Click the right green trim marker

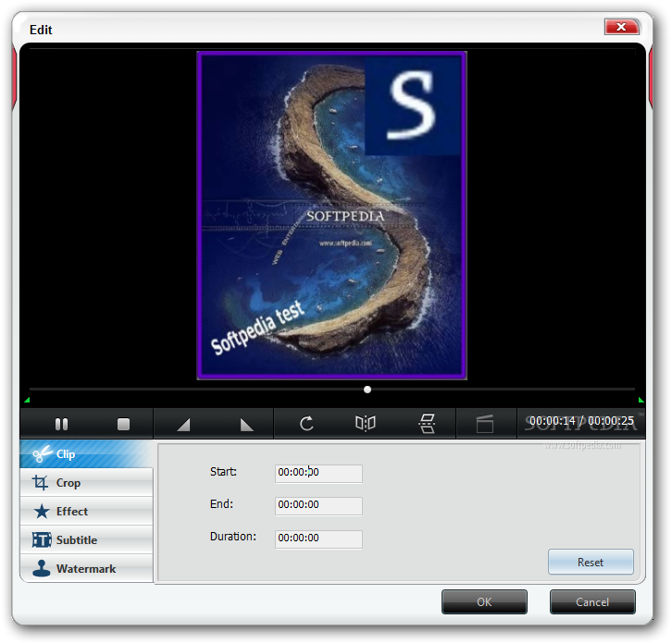tap(641, 401)
